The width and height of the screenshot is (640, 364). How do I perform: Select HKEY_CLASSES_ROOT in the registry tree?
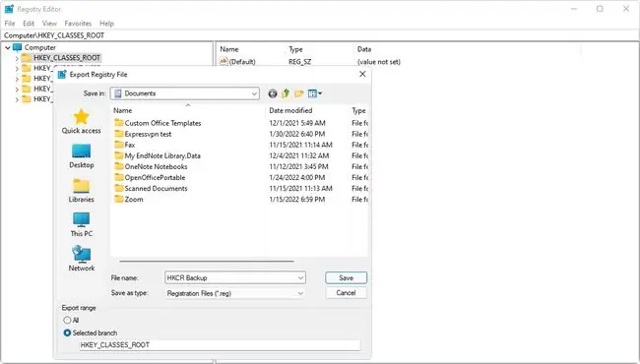pyautogui.click(x=67, y=58)
